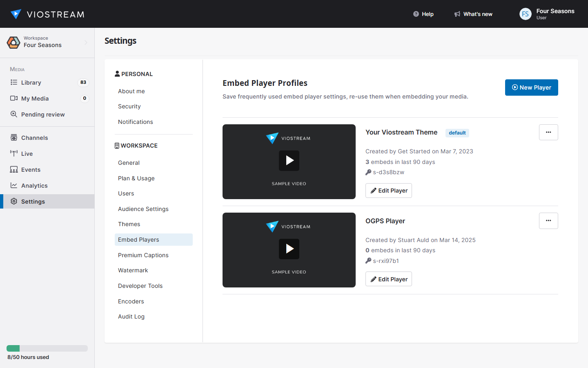Click the WORKSPACE building icon
The image size is (588, 368).
pyautogui.click(x=117, y=146)
